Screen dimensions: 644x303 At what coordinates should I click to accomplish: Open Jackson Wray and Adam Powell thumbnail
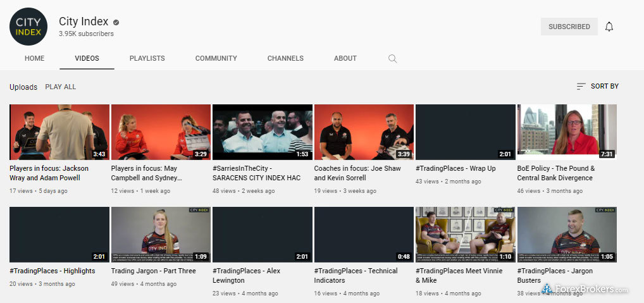(x=59, y=132)
